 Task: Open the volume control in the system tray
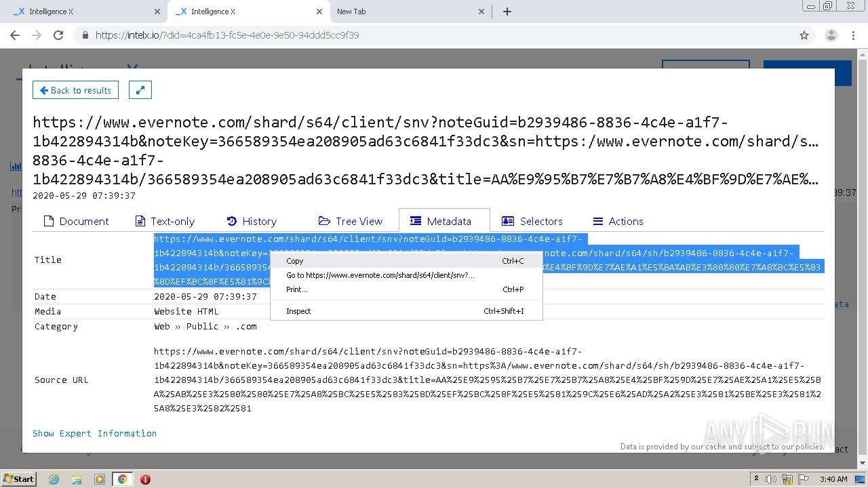(771, 479)
